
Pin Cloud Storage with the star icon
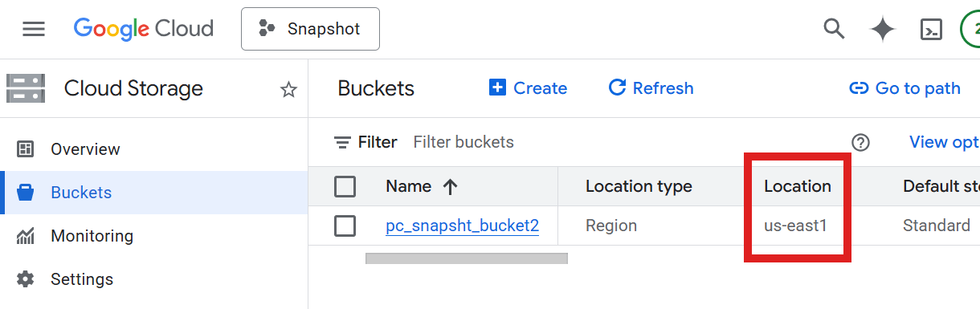288,89
